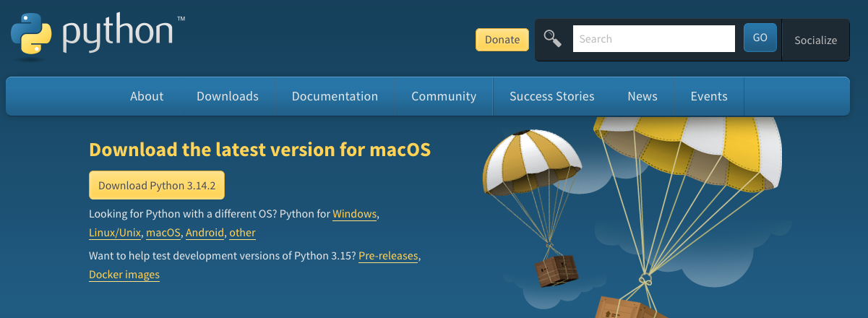Click the python wordmark text logo
Screen dimensions: 868x318
pyautogui.click(x=118, y=34)
